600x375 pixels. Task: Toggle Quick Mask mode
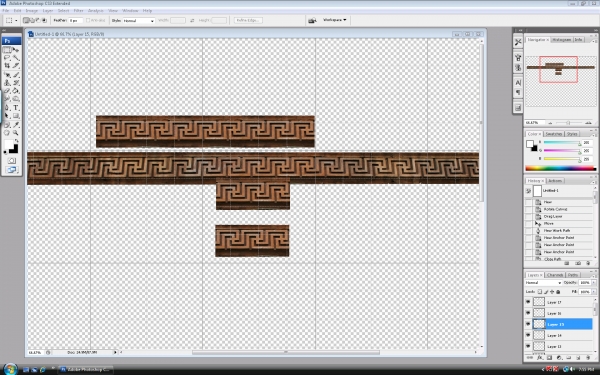[x=11, y=161]
